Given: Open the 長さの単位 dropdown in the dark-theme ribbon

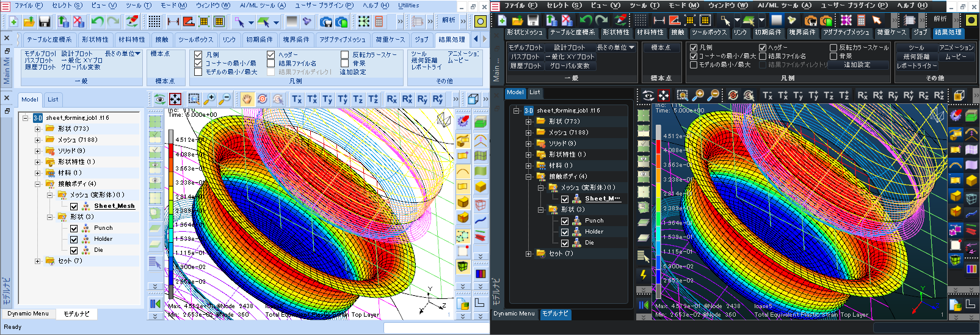Looking at the screenshot, I should pos(615,47).
